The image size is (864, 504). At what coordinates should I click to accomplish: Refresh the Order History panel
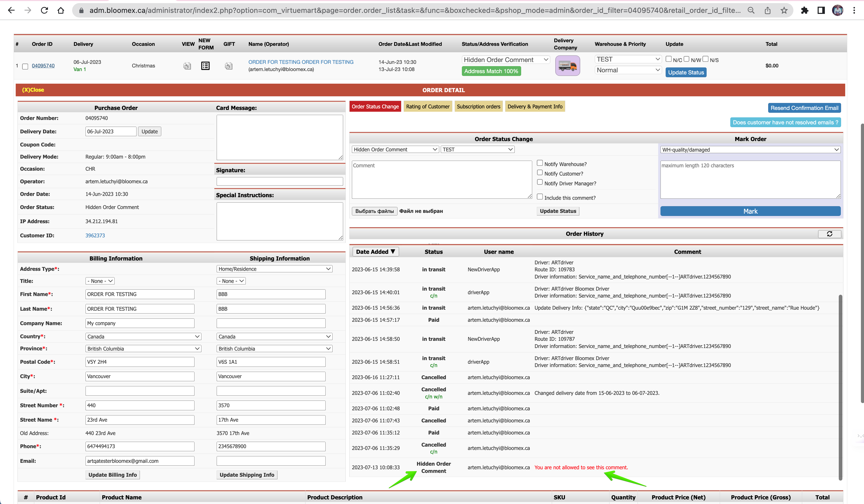click(x=829, y=234)
